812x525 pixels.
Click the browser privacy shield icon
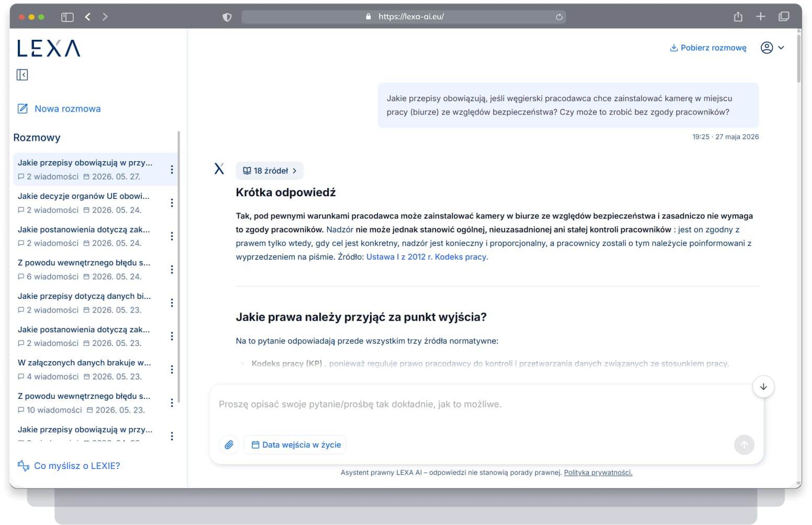227,17
